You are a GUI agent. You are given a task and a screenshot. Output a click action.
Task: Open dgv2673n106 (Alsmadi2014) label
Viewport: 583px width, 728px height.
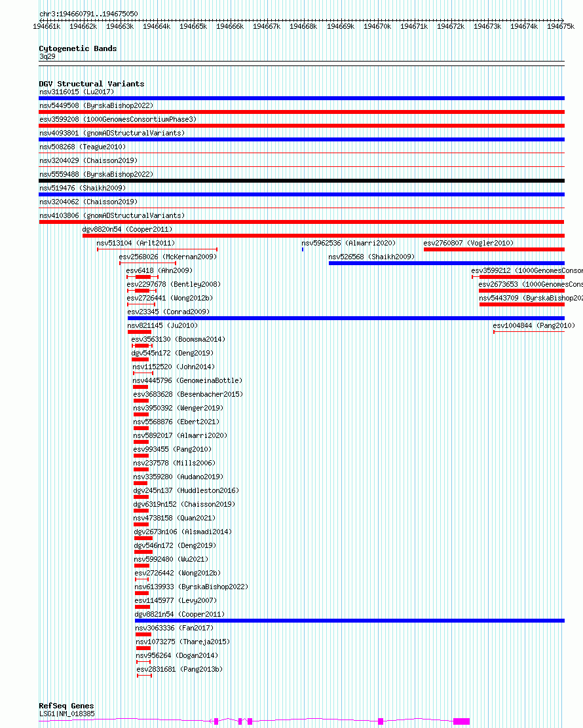click(x=183, y=532)
